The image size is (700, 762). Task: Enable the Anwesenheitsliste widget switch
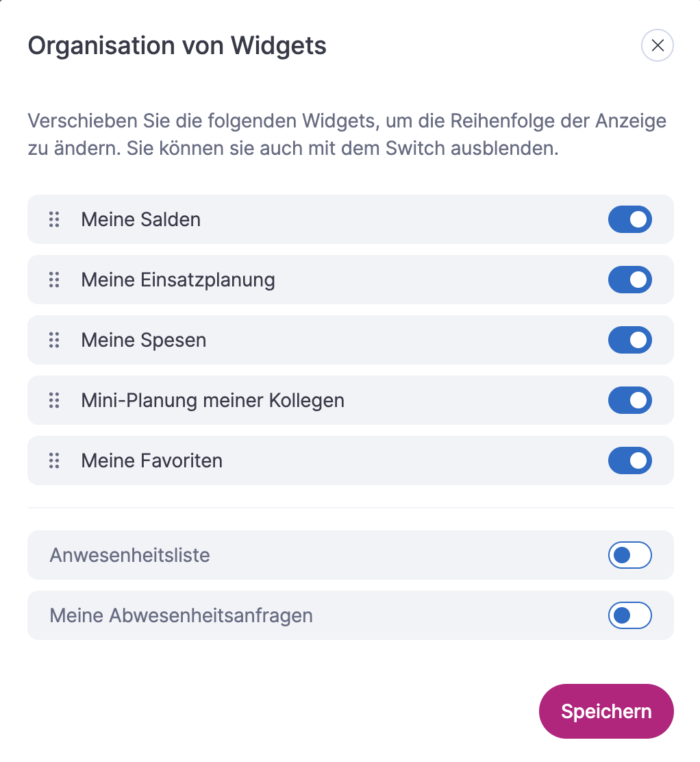point(629,555)
